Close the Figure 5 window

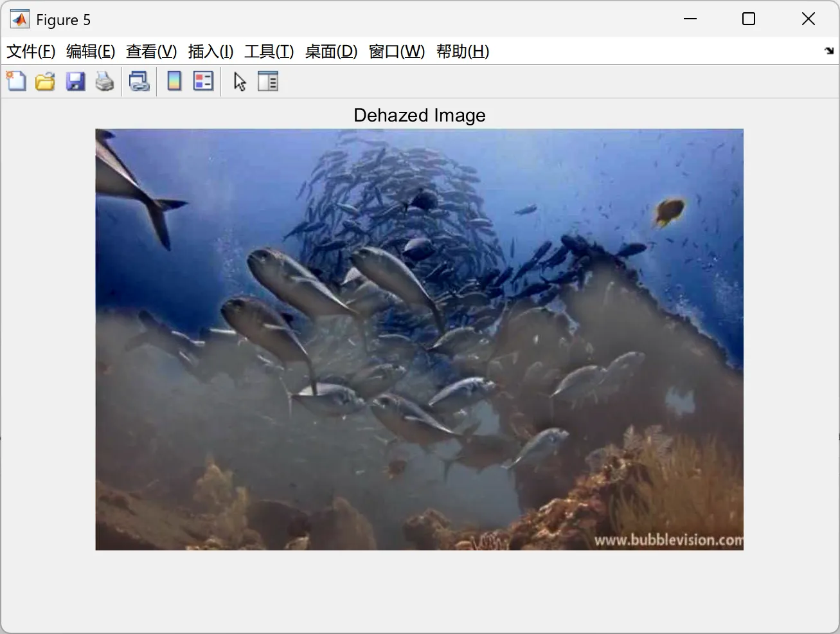click(x=809, y=19)
